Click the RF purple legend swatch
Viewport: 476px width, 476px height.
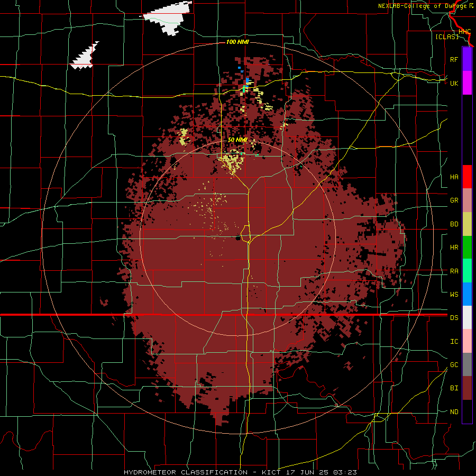pos(467,59)
